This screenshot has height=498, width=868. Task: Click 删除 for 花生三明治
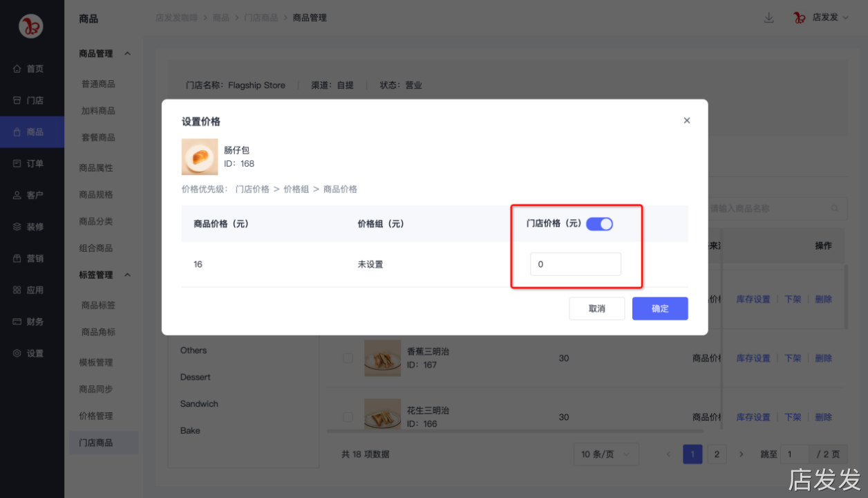coord(823,417)
